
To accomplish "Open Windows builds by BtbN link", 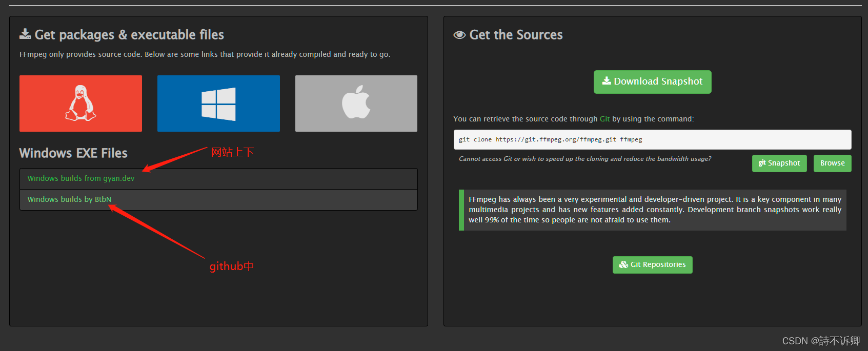I will pos(69,199).
